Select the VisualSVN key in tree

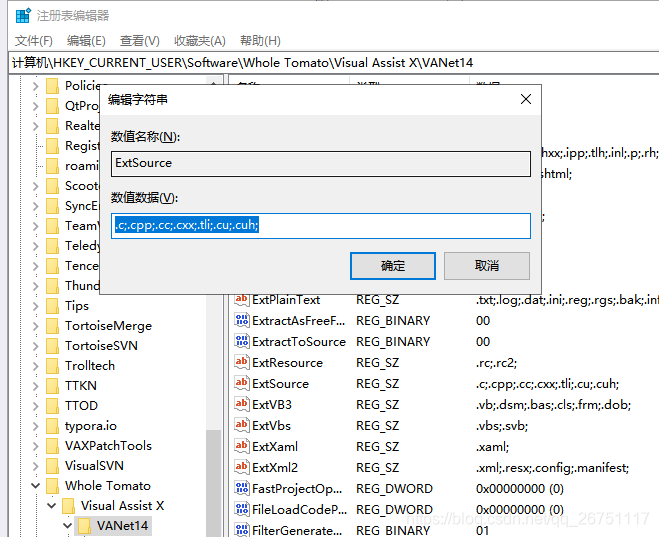(x=94, y=466)
